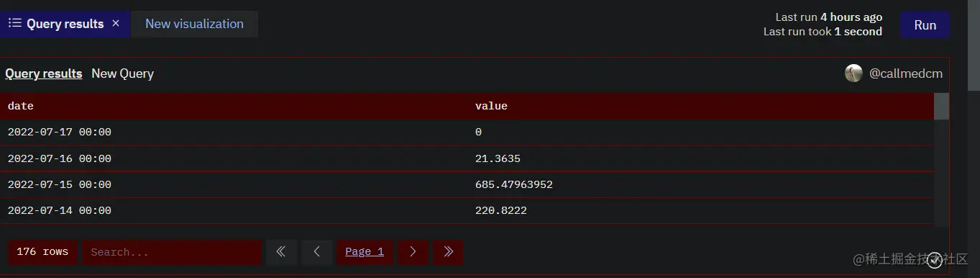
Task: Jump to the last results page
Action: 448,252
